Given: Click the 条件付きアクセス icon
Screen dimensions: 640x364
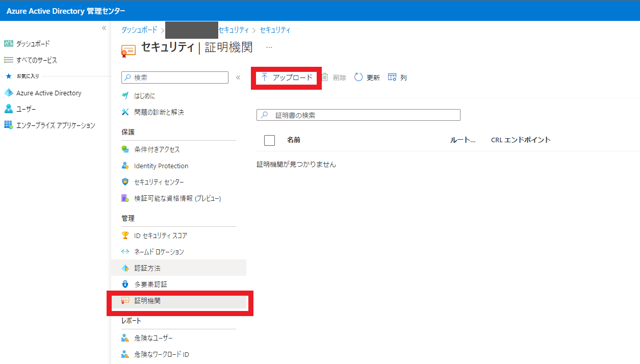Looking at the screenshot, I should (x=125, y=149).
